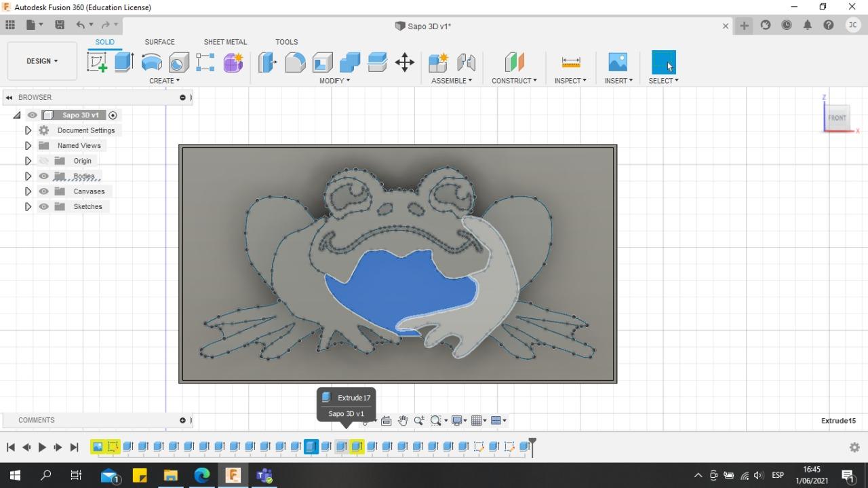Click the Sapo 3D v1* document tab
Viewport: 868px width, 488px height.
click(x=423, y=26)
